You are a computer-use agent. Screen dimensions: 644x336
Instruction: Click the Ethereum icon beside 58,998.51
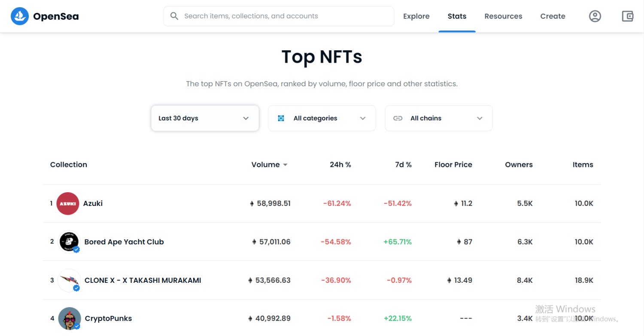click(x=252, y=203)
